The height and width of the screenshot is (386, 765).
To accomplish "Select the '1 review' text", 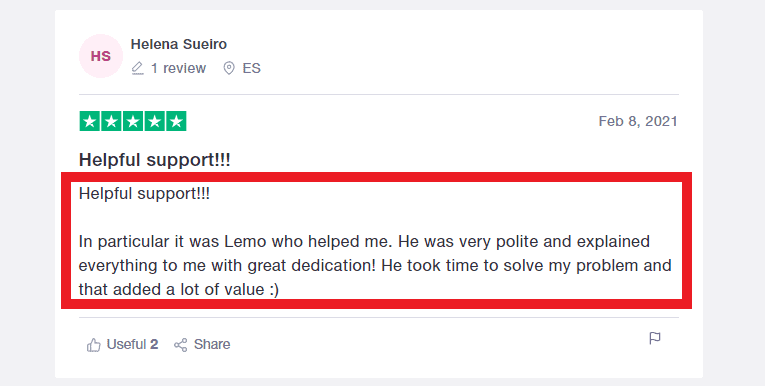I will pyautogui.click(x=178, y=68).
